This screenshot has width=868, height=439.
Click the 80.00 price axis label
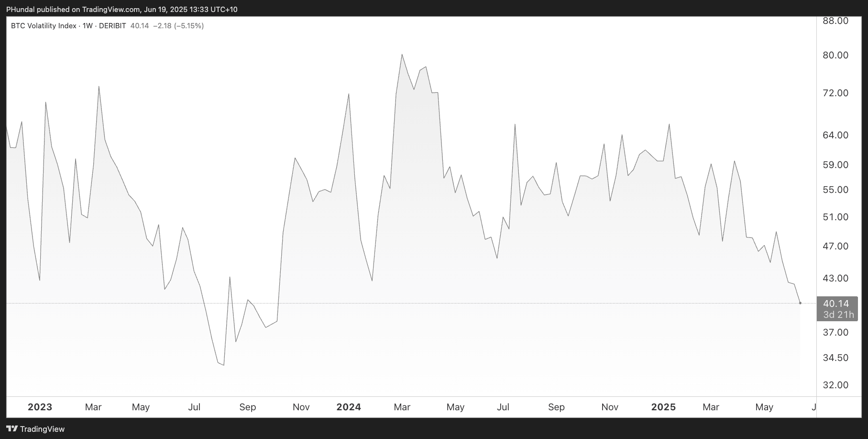[x=835, y=55]
